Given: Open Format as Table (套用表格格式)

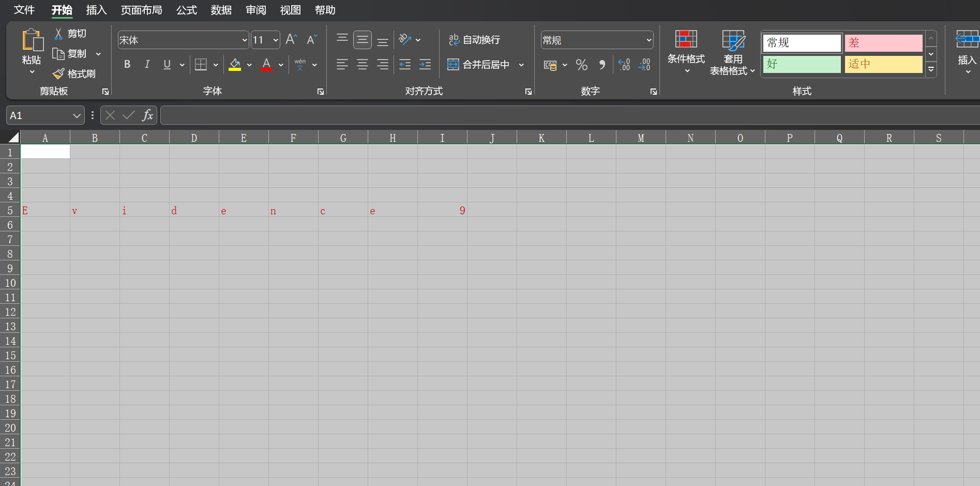Looking at the screenshot, I should pyautogui.click(x=733, y=53).
